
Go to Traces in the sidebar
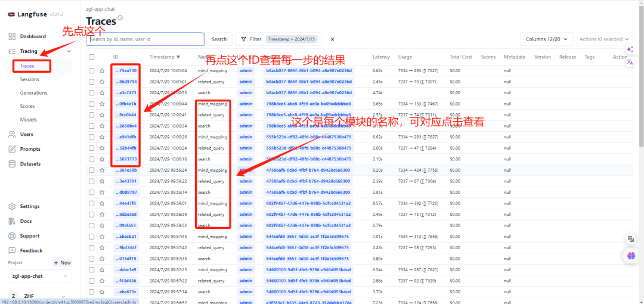point(27,66)
